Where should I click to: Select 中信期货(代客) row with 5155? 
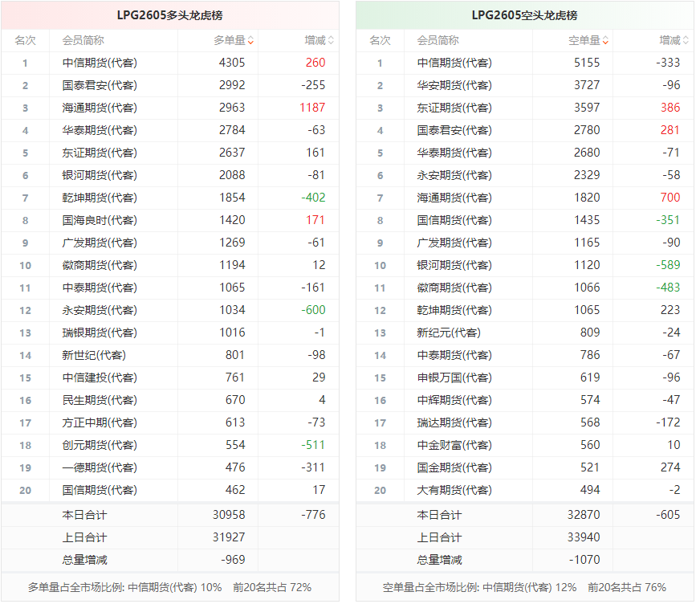tap(525, 63)
